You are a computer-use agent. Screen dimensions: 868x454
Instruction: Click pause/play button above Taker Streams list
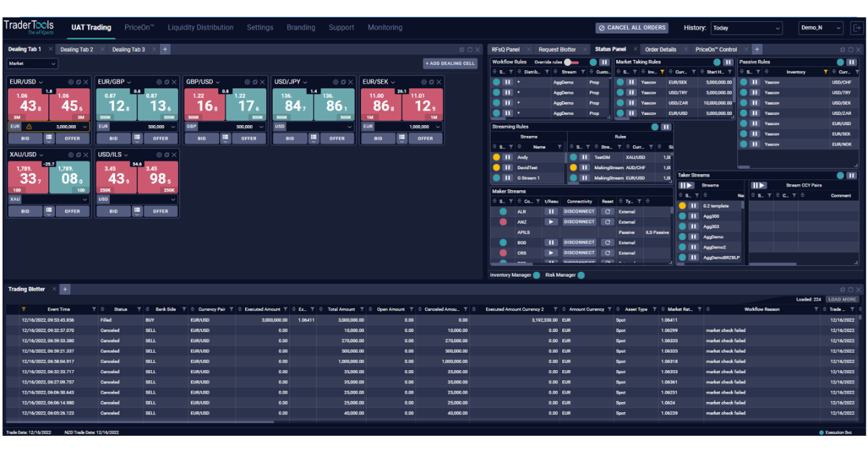(686, 186)
